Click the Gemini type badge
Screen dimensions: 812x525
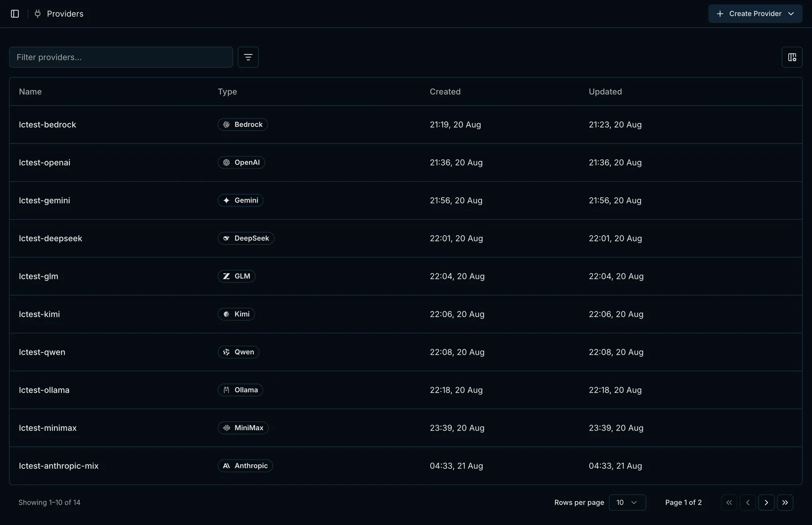click(x=241, y=200)
